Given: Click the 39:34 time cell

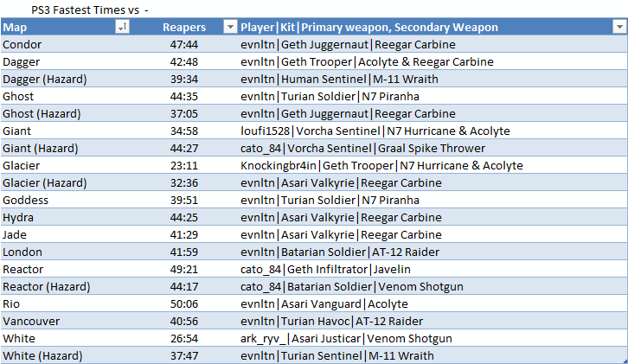Looking at the screenshot, I should tap(184, 79).
